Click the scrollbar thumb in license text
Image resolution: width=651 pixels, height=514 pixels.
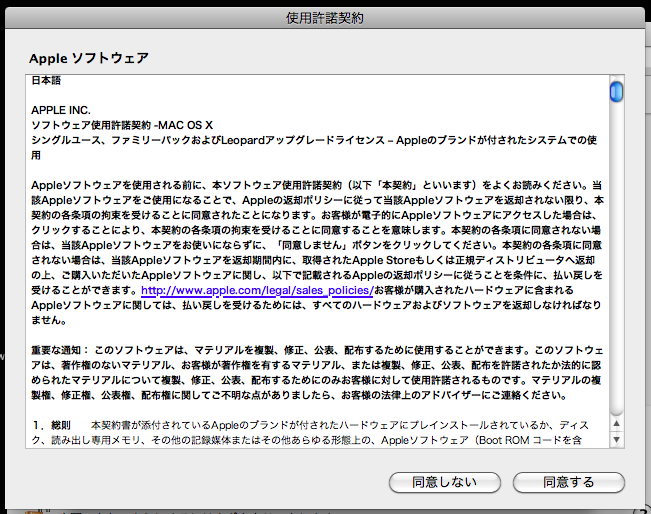click(617, 91)
